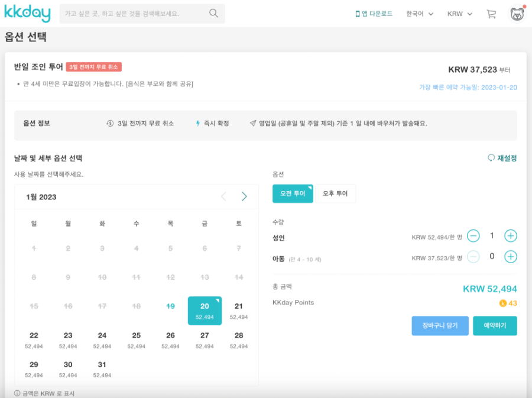Increase 아동 quantity with plus button
Viewport: 532px width, 398px height.
(x=510, y=257)
